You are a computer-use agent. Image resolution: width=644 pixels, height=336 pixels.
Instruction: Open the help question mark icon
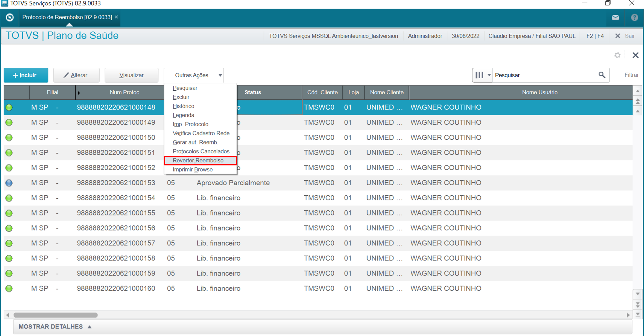point(634,17)
